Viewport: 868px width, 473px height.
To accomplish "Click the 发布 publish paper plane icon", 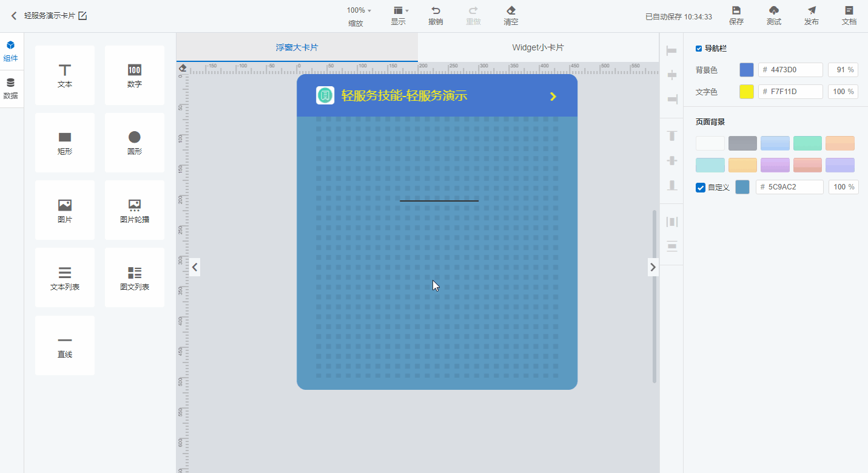I will click(812, 10).
